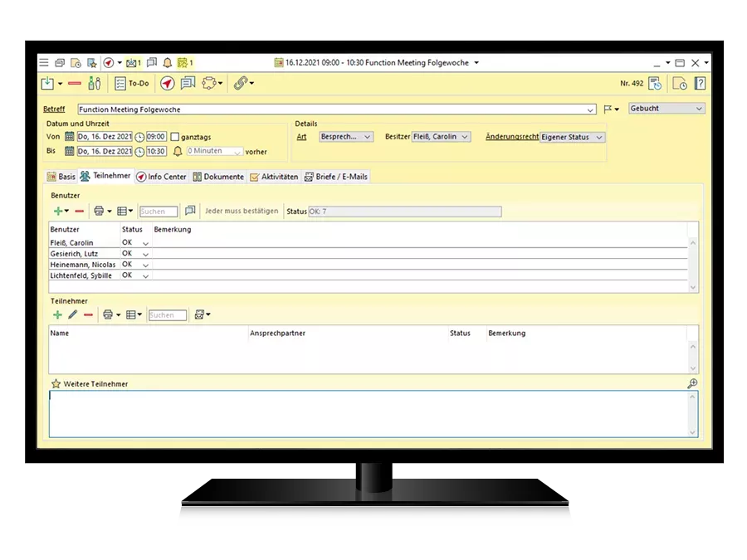Add a participant with green plus in Teilnehmer
The image size is (747, 560).
click(x=57, y=315)
